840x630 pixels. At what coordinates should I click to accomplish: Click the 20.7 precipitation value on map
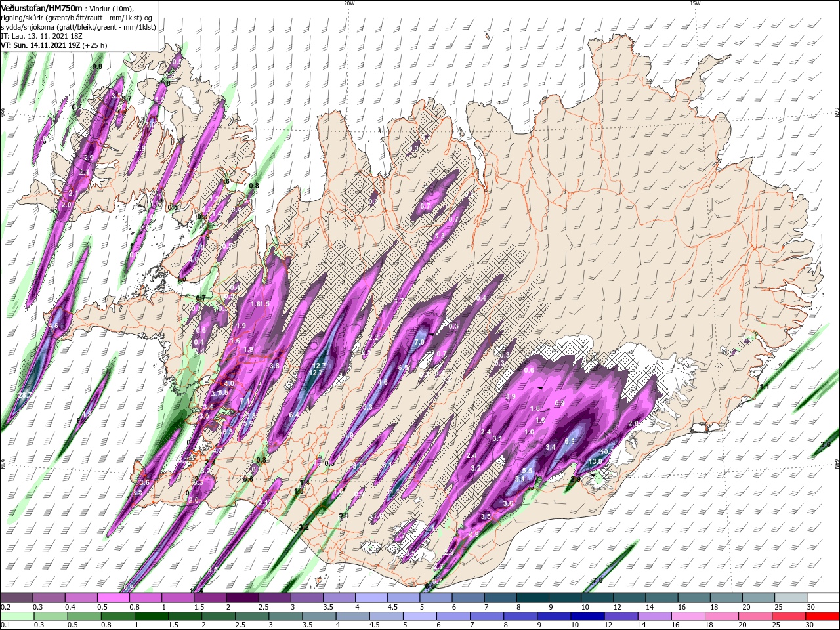25,395
